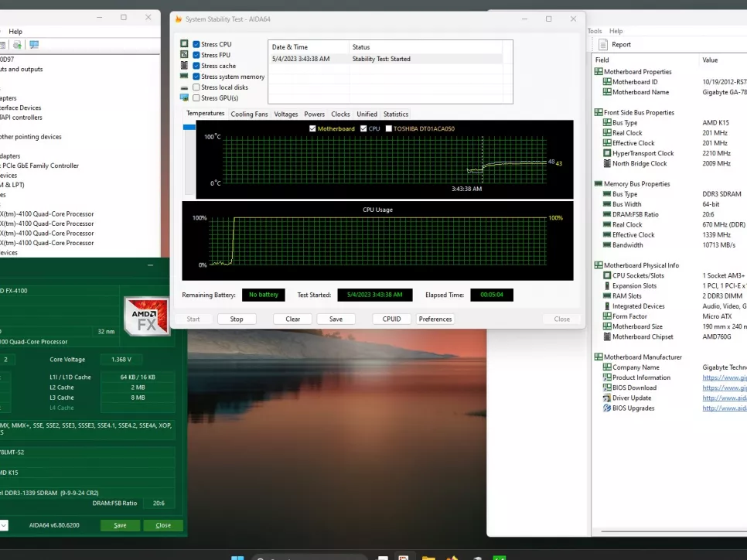This screenshot has width=747, height=560.
Task: Open the Statistics tab
Action: pyautogui.click(x=396, y=114)
